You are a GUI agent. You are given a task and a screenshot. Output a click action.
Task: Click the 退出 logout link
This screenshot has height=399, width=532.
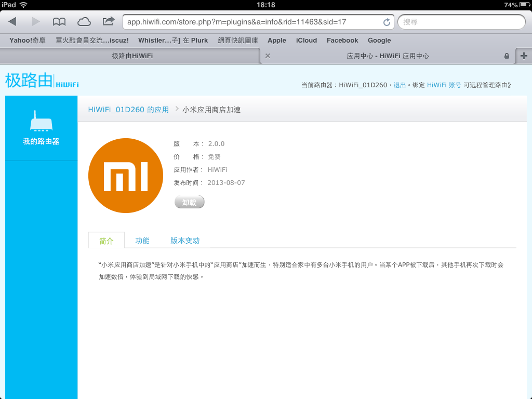(x=400, y=85)
